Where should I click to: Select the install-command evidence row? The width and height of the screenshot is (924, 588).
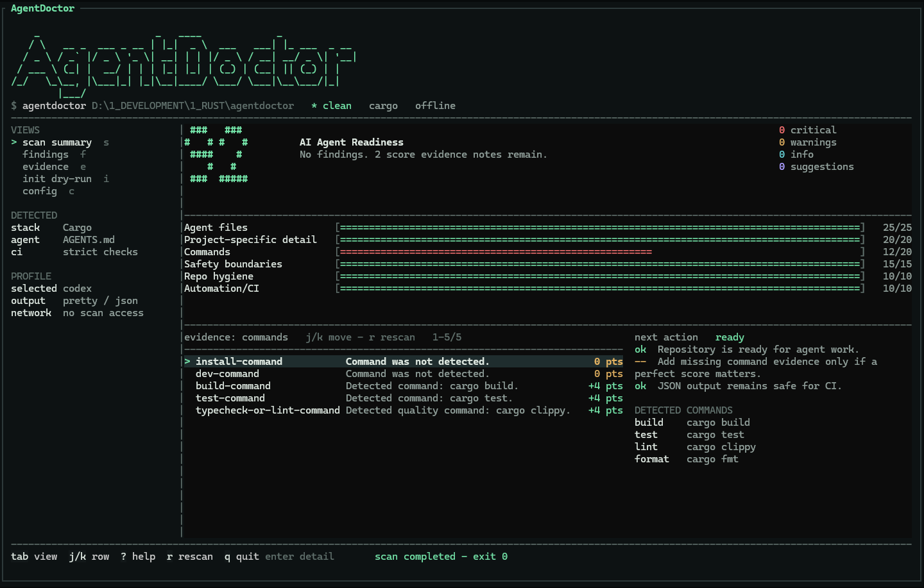[404, 362]
